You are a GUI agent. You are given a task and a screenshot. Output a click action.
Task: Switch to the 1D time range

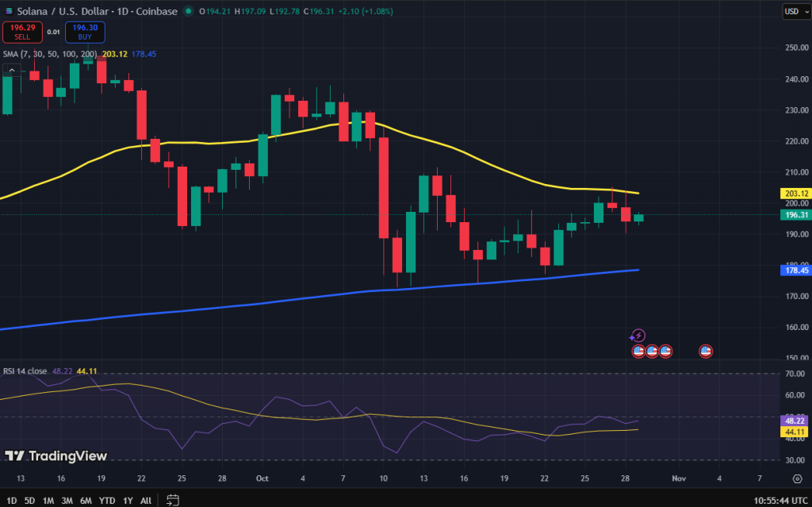11,501
